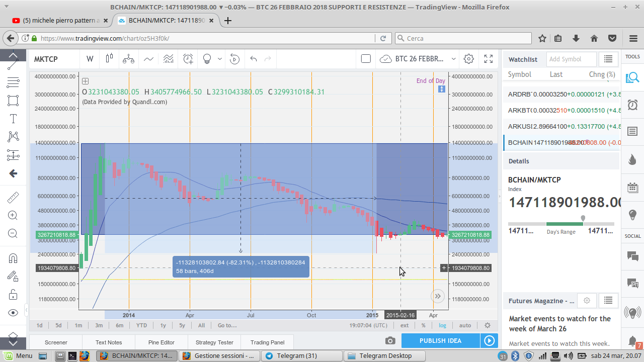Open indicator templates

click(x=168, y=59)
